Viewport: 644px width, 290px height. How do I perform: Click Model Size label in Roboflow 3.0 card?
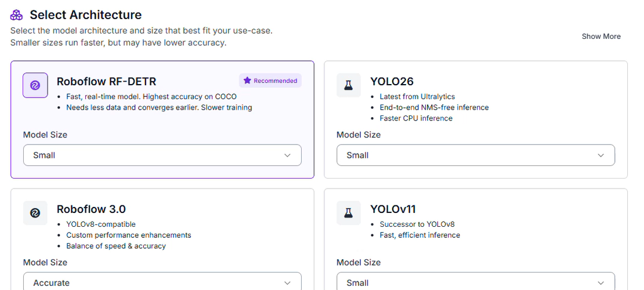coord(45,262)
